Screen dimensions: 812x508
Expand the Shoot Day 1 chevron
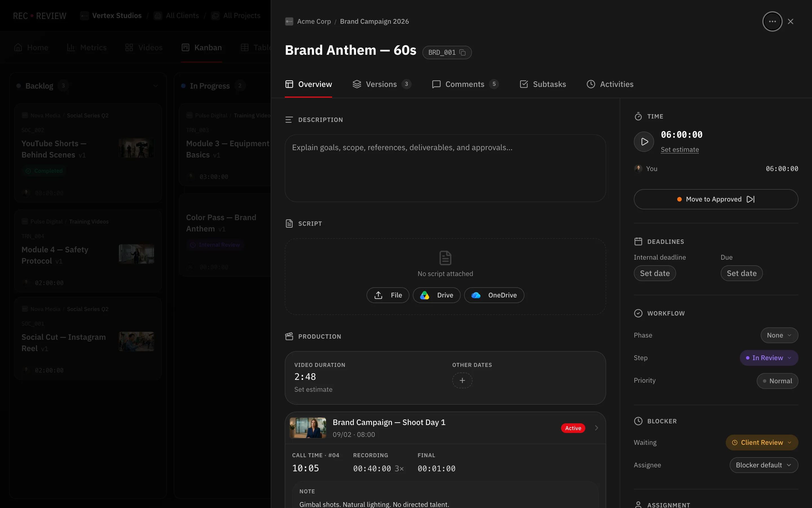coord(596,428)
